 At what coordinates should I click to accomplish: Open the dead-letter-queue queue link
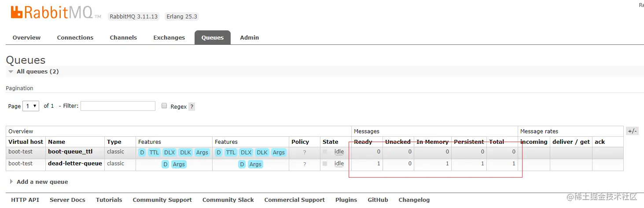pos(75,164)
